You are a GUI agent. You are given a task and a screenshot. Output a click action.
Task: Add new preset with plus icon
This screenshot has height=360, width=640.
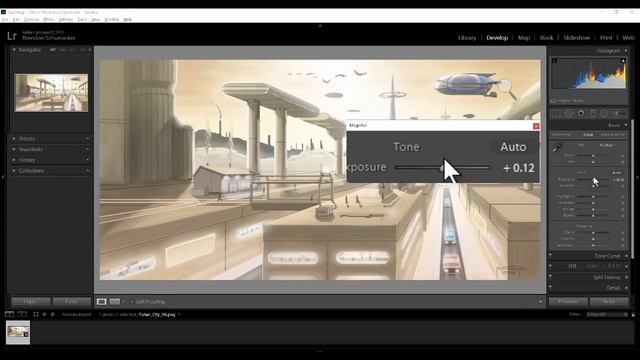click(87, 139)
